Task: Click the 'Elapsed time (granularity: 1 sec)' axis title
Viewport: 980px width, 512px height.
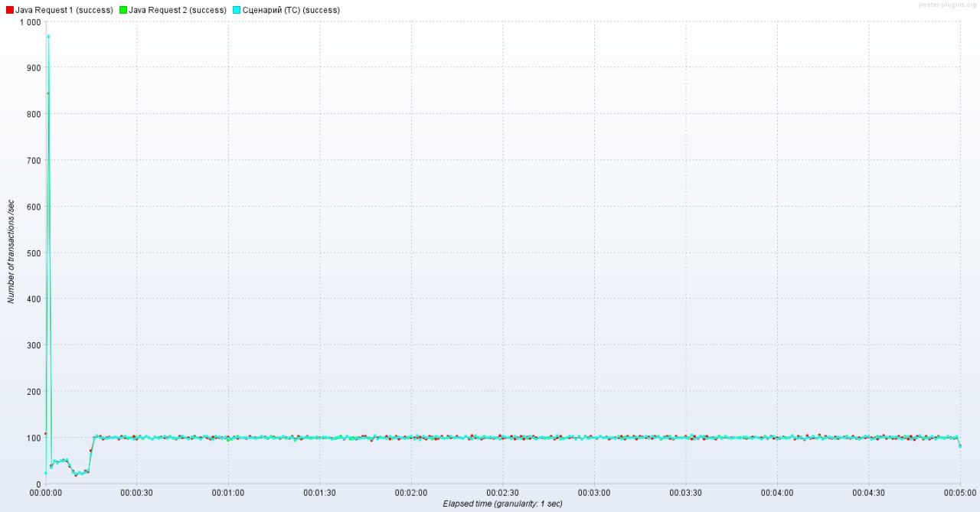Action: pos(502,504)
